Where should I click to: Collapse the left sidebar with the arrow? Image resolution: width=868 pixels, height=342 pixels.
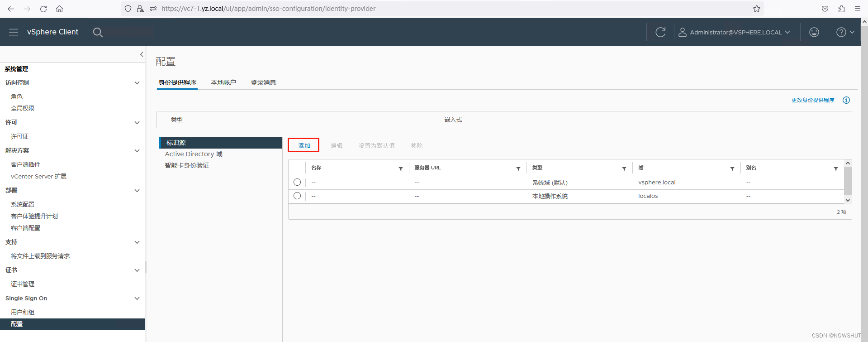pyautogui.click(x=142, y=54)
